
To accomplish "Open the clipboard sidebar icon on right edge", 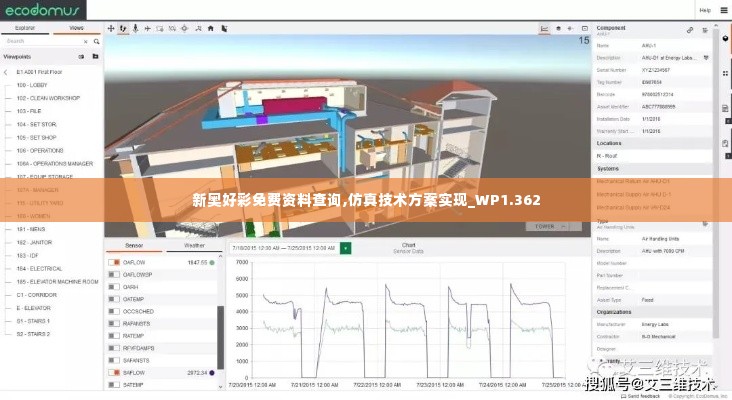I will 725,143.
